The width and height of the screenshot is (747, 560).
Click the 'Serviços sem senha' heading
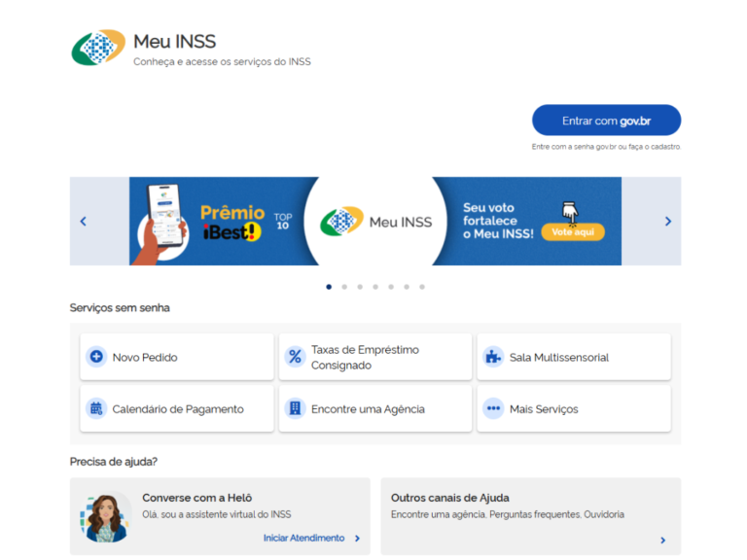[x=120, y=307]
